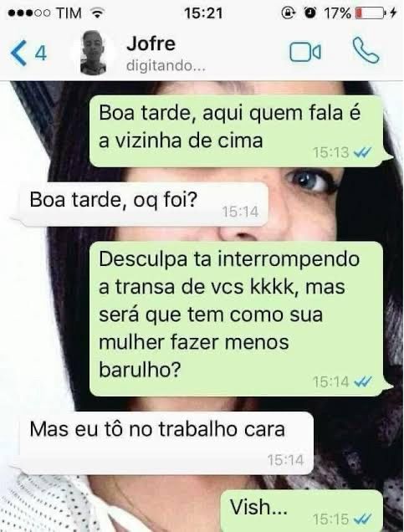The width and height of the screenshot is (404, 532).
Task: Select the 'Mas eu tô no trabalho cara' message
Action: [166, 443]
